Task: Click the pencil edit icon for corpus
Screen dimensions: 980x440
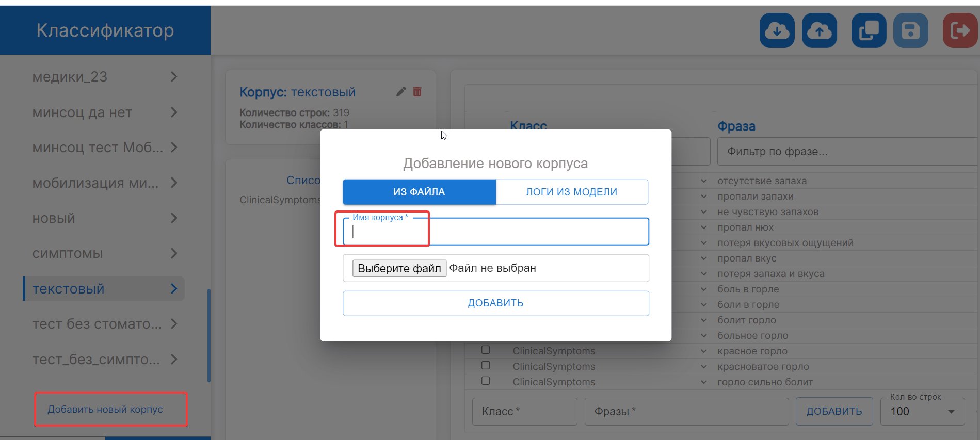Action: pos(401,92)
